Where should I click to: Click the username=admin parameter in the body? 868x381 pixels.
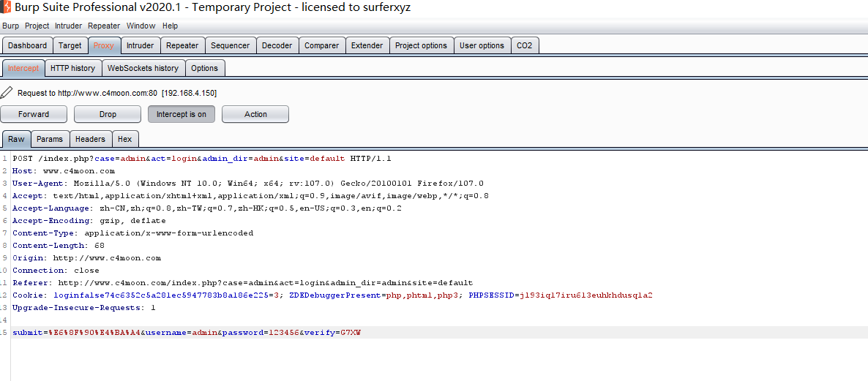(182, 333)
